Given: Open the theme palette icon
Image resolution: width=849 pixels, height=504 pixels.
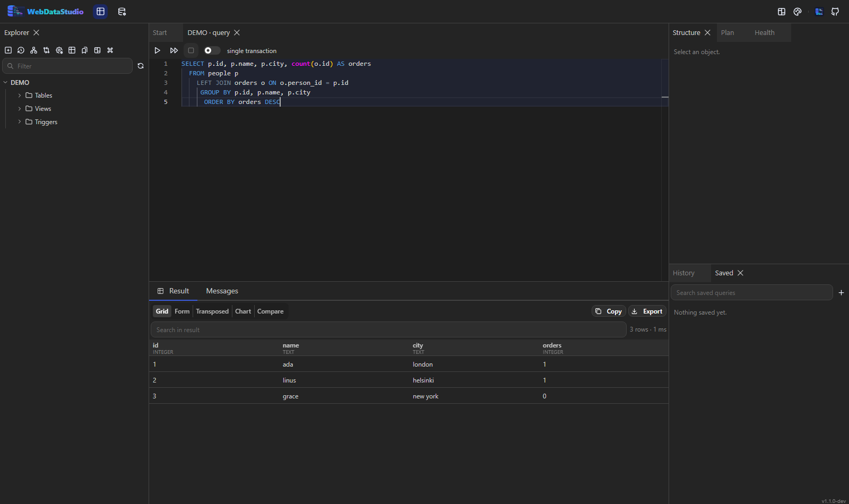Looking at the screenshot, I should pos(798,12).
